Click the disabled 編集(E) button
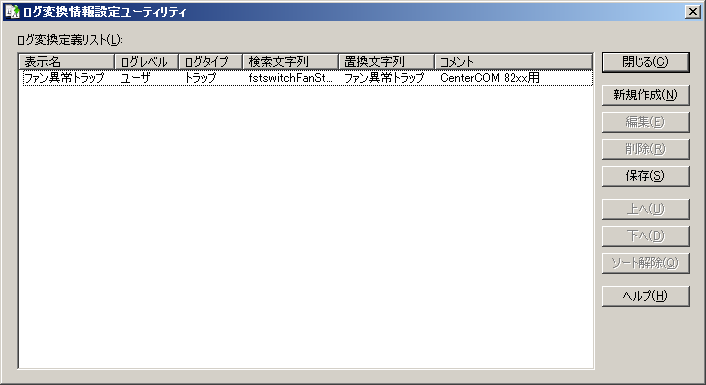706x385 pixels. click(x=645, y=122)
